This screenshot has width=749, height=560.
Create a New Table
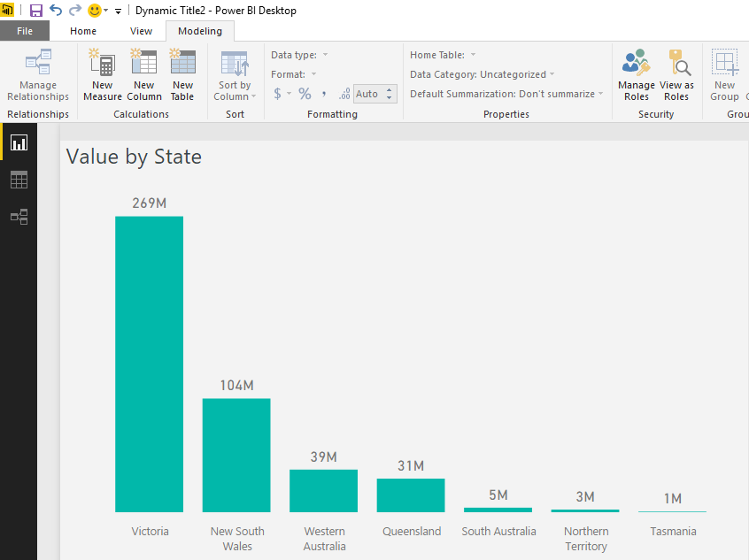[x=182, y=75]
